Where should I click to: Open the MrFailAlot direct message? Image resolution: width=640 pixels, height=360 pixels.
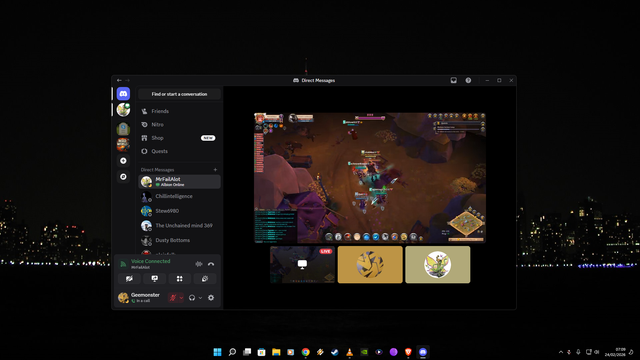[179, 182]
